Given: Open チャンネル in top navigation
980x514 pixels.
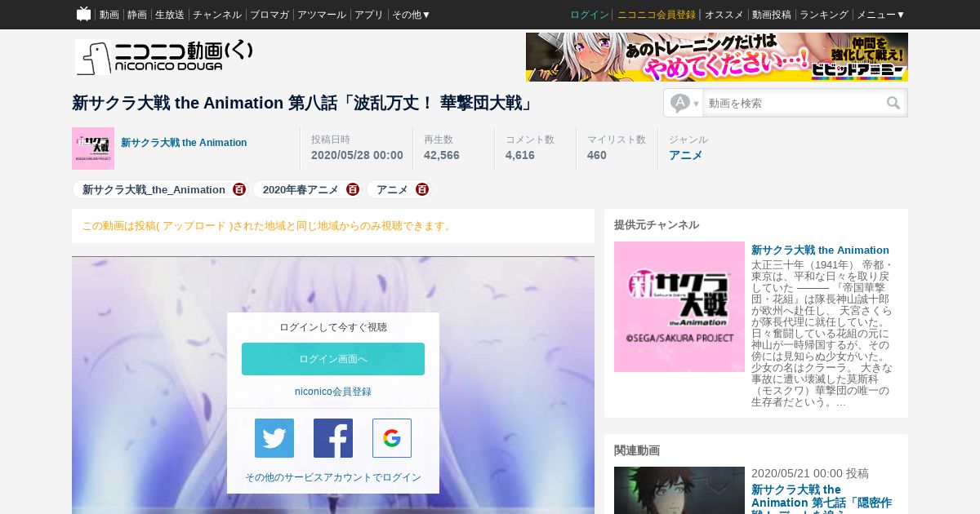Looking at the screenshot, I should [217, 15].
